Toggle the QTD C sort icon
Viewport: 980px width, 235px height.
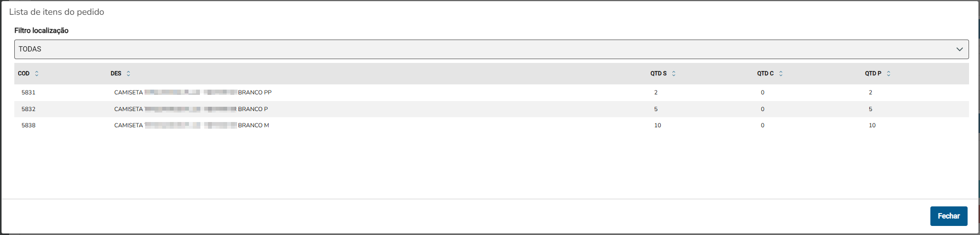(781, 73)
